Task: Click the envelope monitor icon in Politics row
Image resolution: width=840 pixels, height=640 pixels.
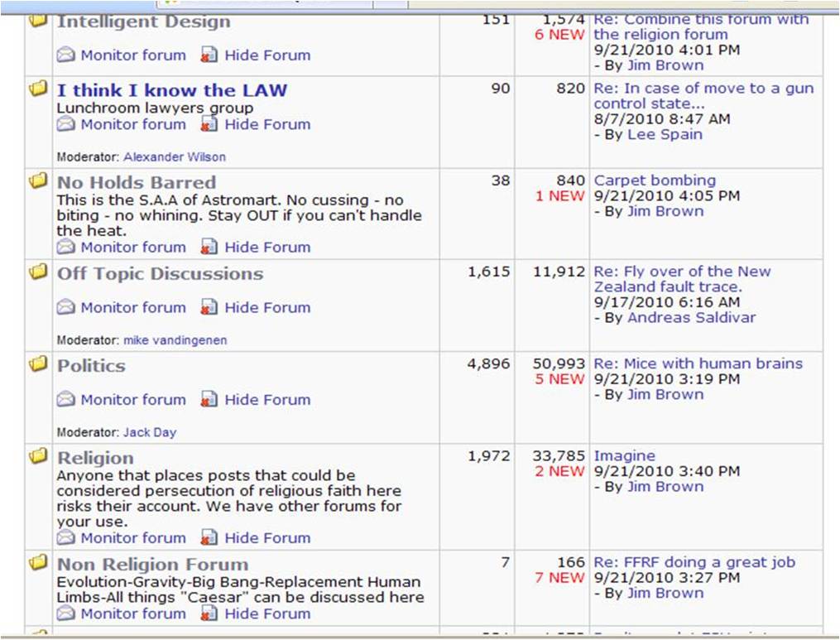Action: point(66,399)
